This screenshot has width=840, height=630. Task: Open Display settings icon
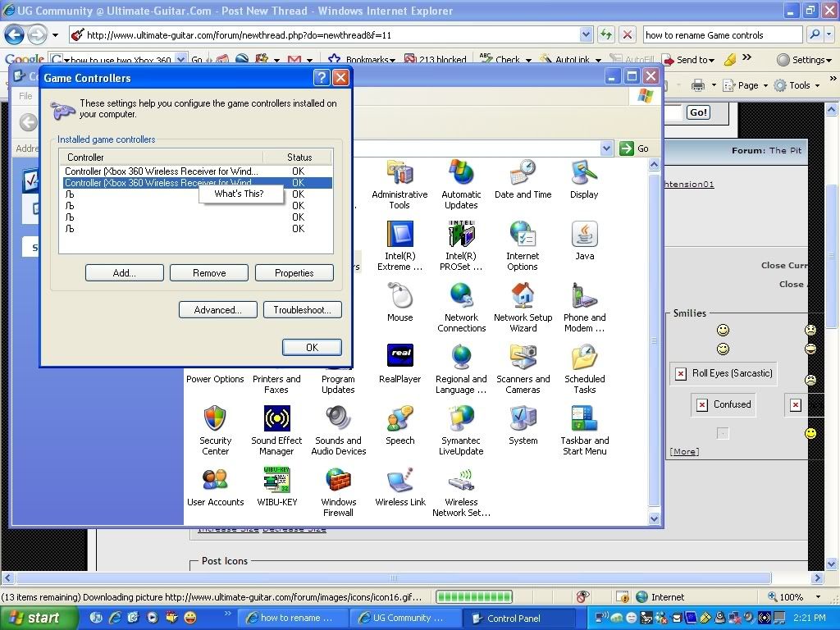tap(584, 179)
